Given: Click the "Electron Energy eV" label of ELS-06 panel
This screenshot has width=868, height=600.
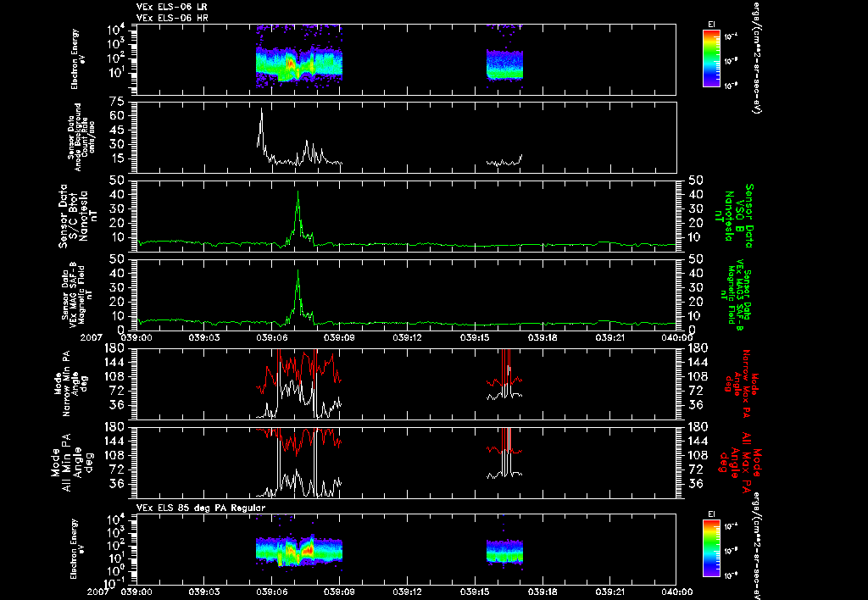Looking at the screenshot, I should 75,58.
